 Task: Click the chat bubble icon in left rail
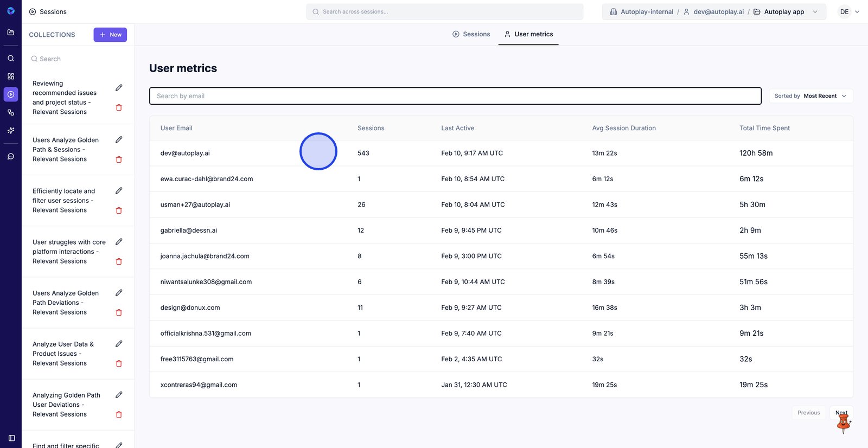11,156
